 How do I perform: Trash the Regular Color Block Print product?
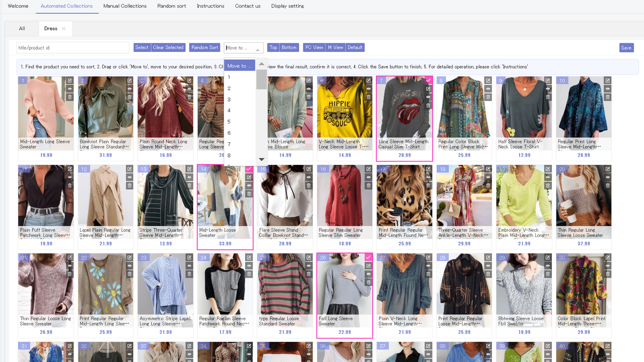point(488,97)
